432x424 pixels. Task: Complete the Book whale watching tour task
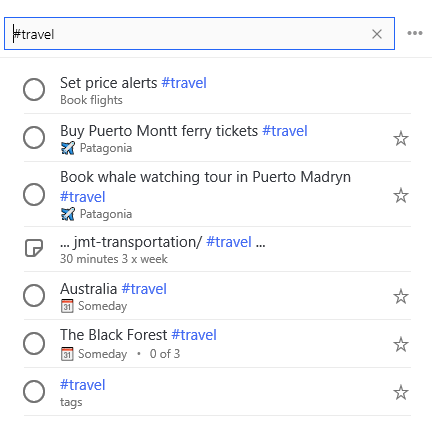pyautogui.click(x=34, y=194)
